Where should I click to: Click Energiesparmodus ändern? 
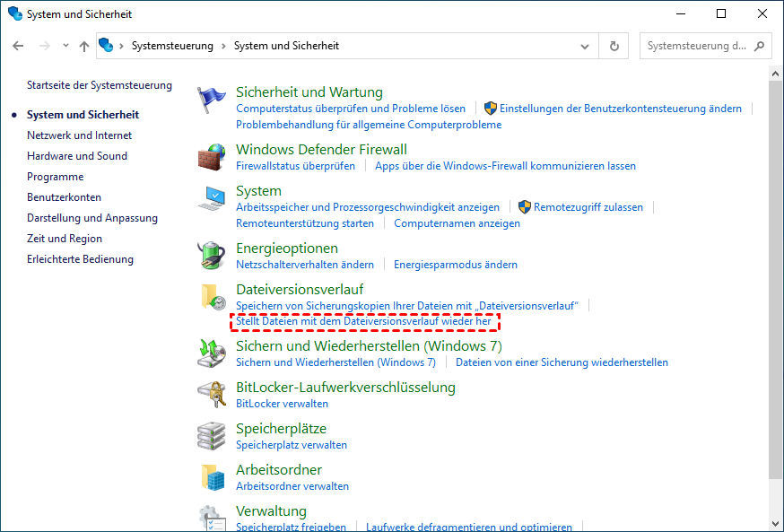pos(456,265)
